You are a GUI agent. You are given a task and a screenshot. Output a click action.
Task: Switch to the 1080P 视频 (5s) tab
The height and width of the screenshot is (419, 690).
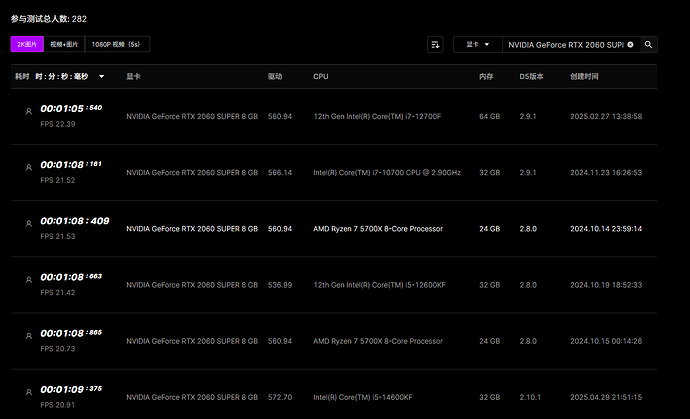coord(117,44)
